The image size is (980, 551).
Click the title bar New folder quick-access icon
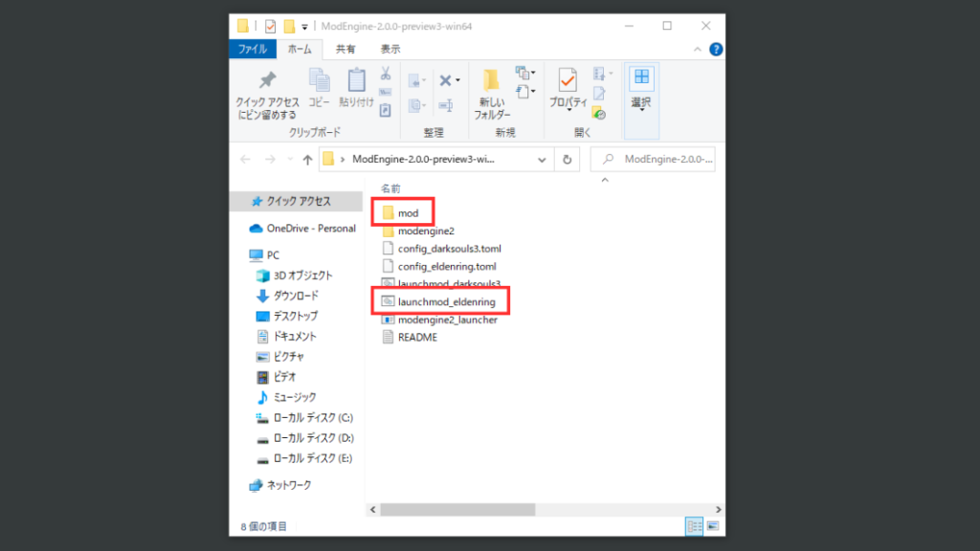pos(289,26)
